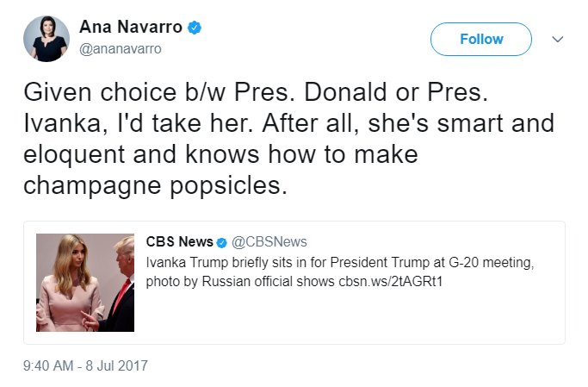This screenshot has height=387, width=588.
Task: Click the @CBSNews handle
Action: tap(269, 242)
